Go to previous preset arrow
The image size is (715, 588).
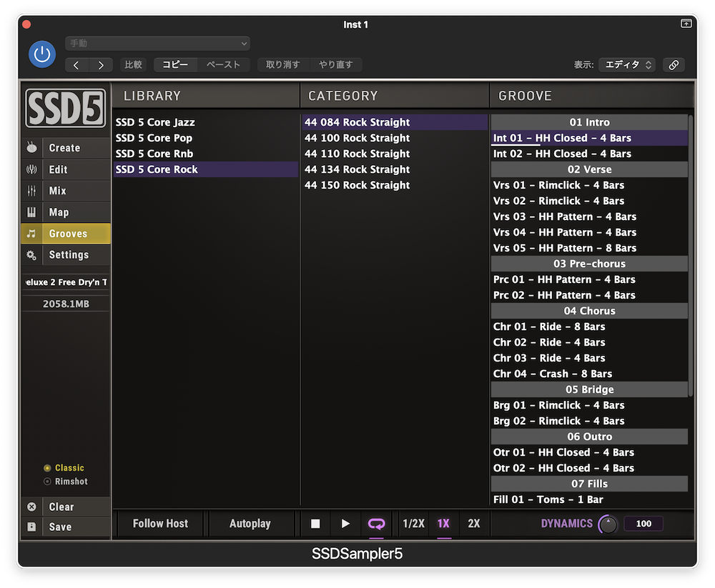click(77, 65)
